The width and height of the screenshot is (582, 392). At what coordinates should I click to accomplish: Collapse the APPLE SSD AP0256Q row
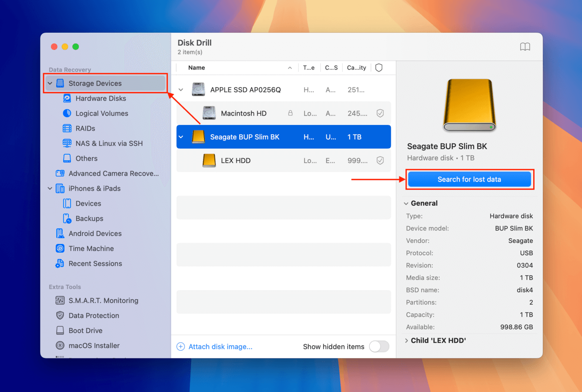pos(181,90)
